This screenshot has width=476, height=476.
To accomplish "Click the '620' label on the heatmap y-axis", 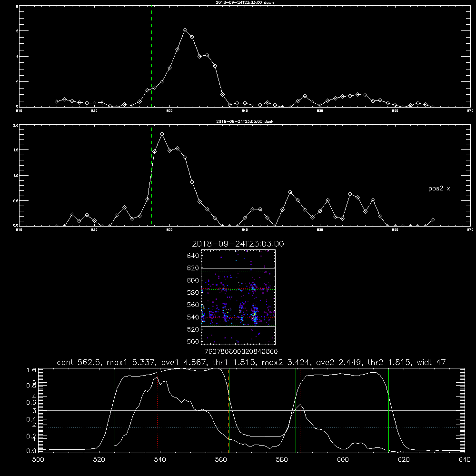I will point(193,268).
